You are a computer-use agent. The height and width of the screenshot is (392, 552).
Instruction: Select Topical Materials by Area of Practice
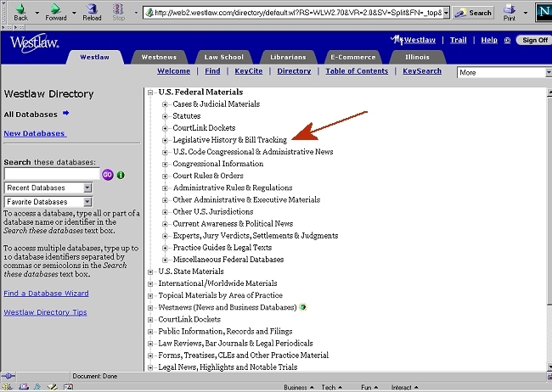coord(221,295)
